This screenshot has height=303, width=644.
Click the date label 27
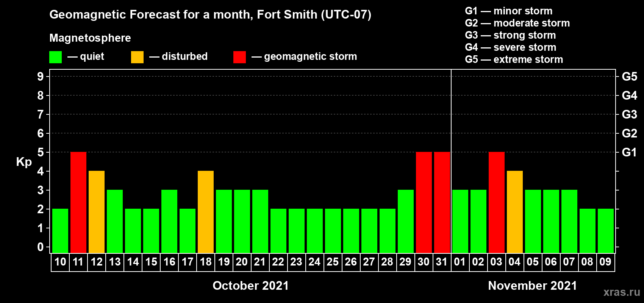coord(369,262)
